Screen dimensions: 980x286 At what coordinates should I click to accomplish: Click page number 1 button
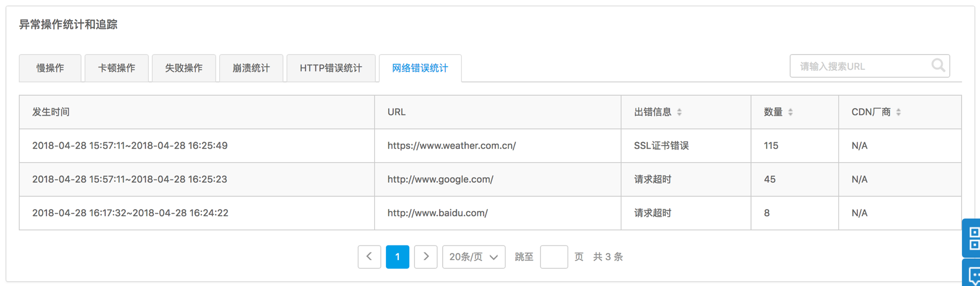(x=397, y=257)
